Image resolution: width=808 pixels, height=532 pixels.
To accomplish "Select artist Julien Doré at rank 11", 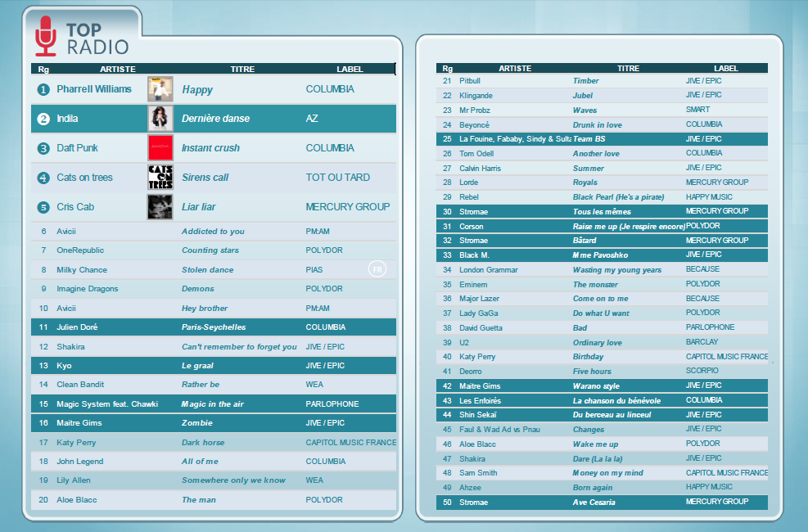I will tap(77, 327).
